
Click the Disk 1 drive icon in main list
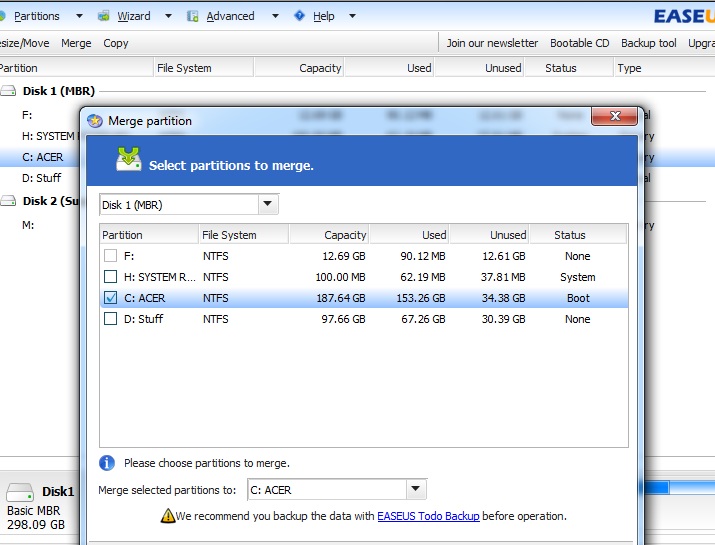tap(8, 91)
